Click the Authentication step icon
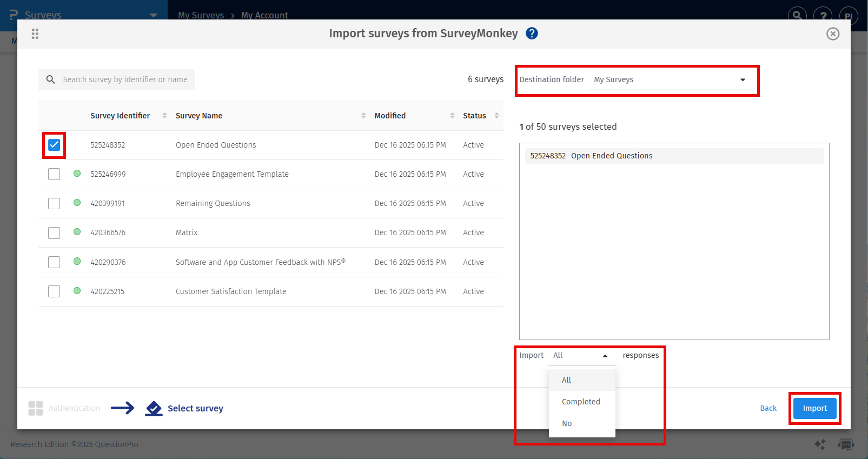The height and width of the screenshot is (459, 868). [x=36, y=408]
